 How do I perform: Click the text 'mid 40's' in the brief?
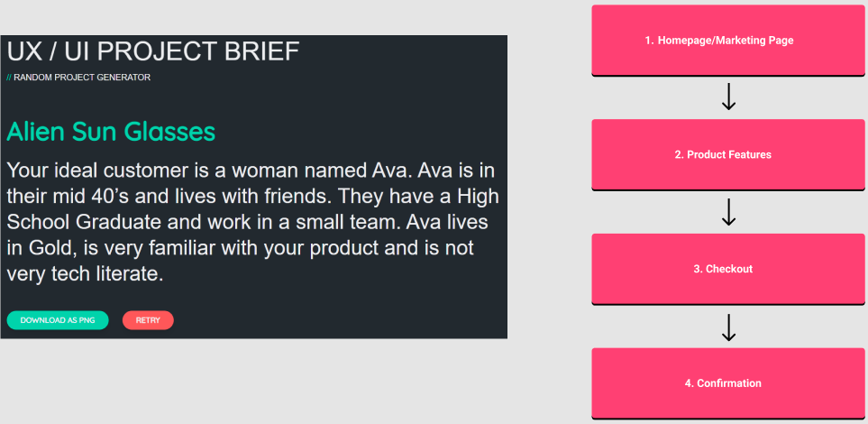point(91,196)
